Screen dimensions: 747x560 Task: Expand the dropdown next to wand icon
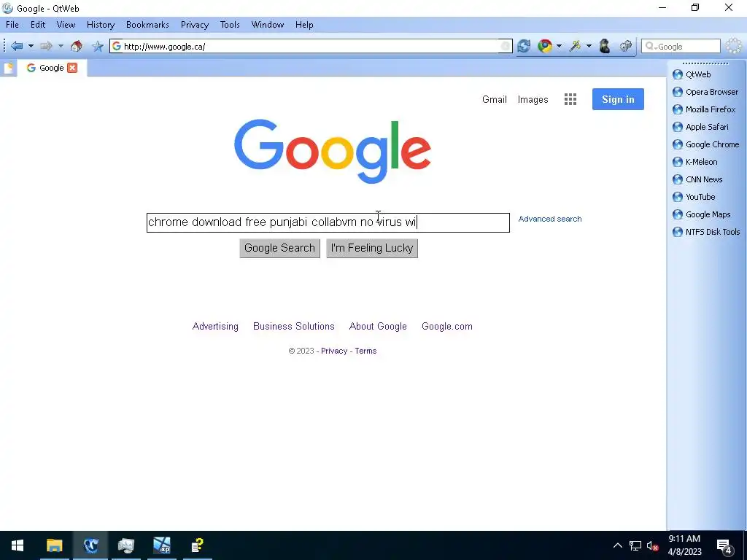(x=589, y=46)
